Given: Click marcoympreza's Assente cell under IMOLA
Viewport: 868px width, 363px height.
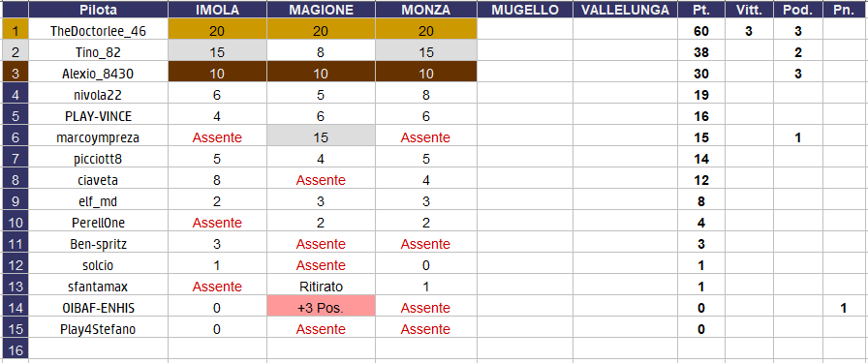Looking at the screenshot, I should click(217, 137).
